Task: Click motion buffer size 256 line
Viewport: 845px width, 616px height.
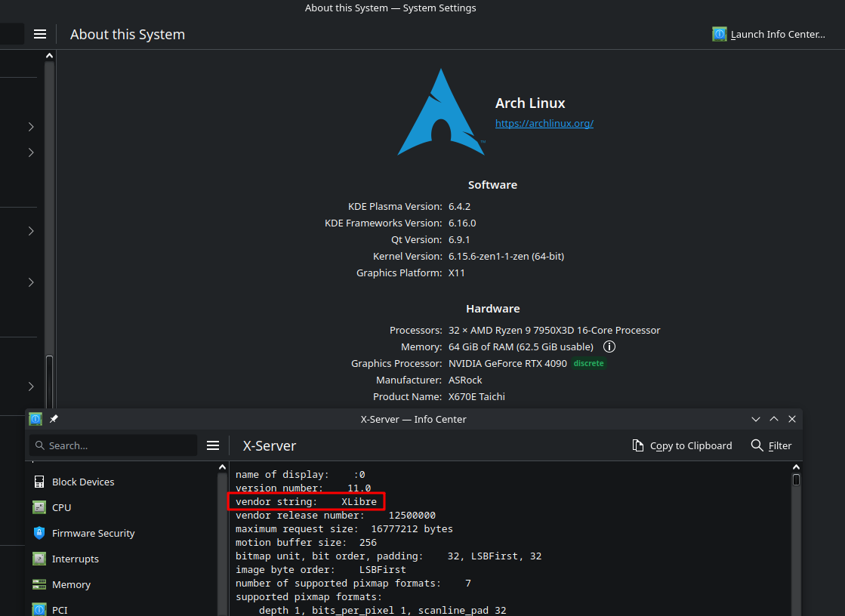Action: [306, 543]
